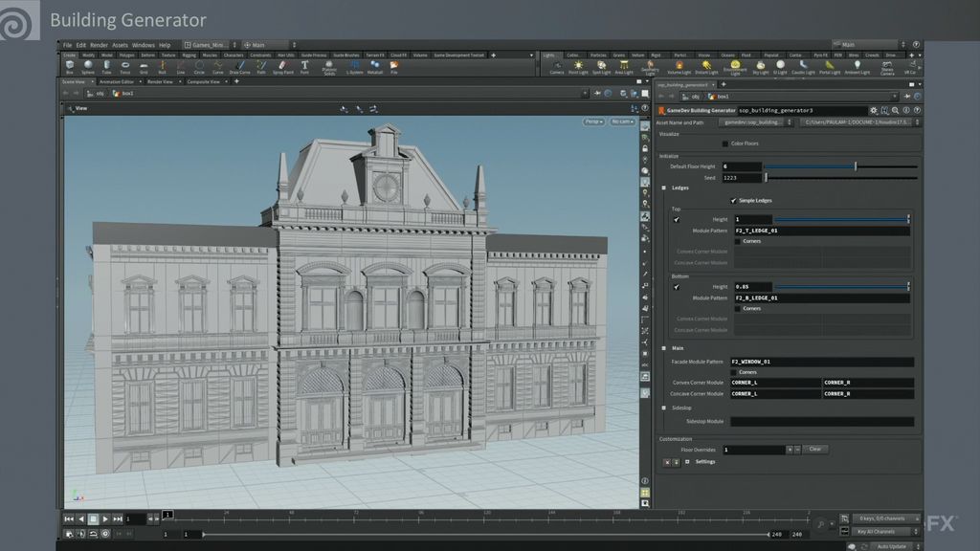Add a Point Light from the Lights shelf

579,66
